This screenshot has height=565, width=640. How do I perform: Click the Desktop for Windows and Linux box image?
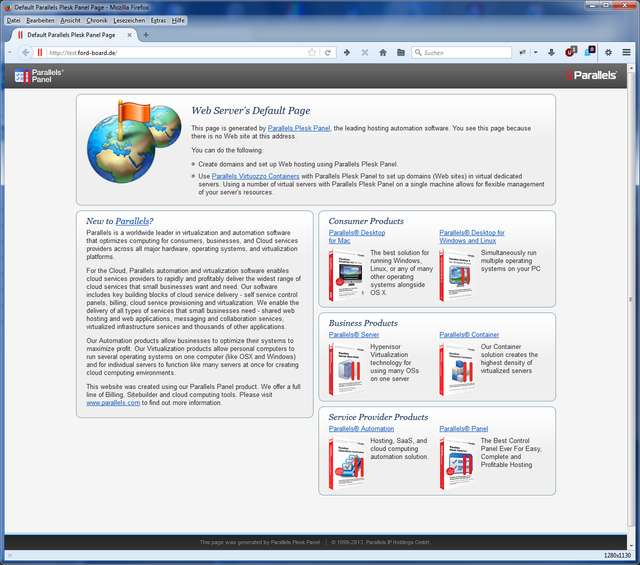[458, 276]
